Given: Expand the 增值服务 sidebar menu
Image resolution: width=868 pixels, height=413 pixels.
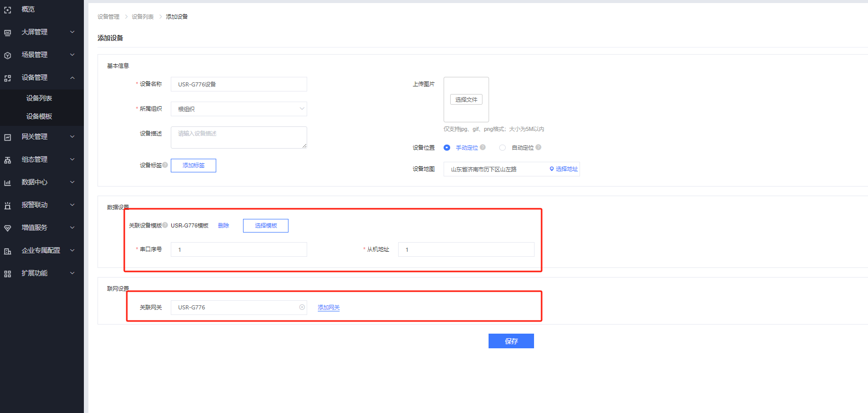Looking at the screenshot, I should 72,227.
